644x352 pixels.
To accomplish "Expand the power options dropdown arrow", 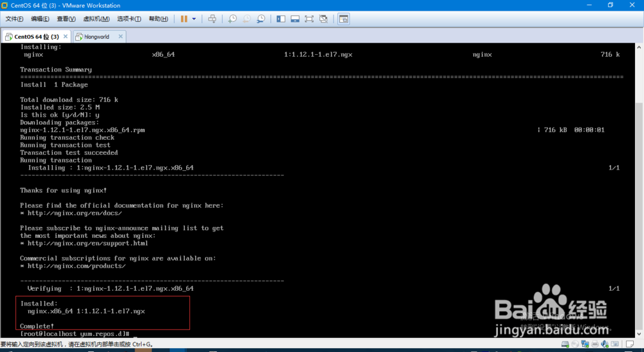I will [x=194, y=19].
